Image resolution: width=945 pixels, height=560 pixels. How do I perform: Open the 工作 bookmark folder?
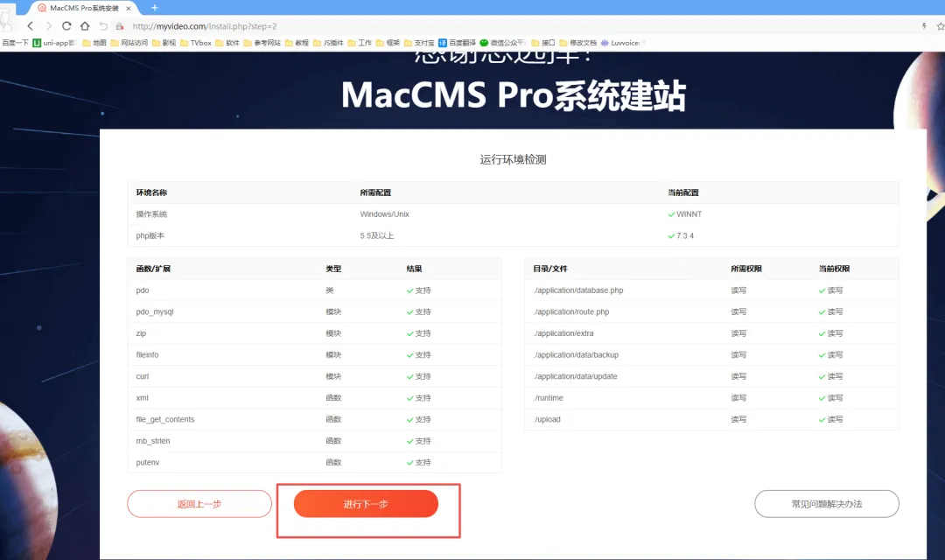[x=360, y=43]
